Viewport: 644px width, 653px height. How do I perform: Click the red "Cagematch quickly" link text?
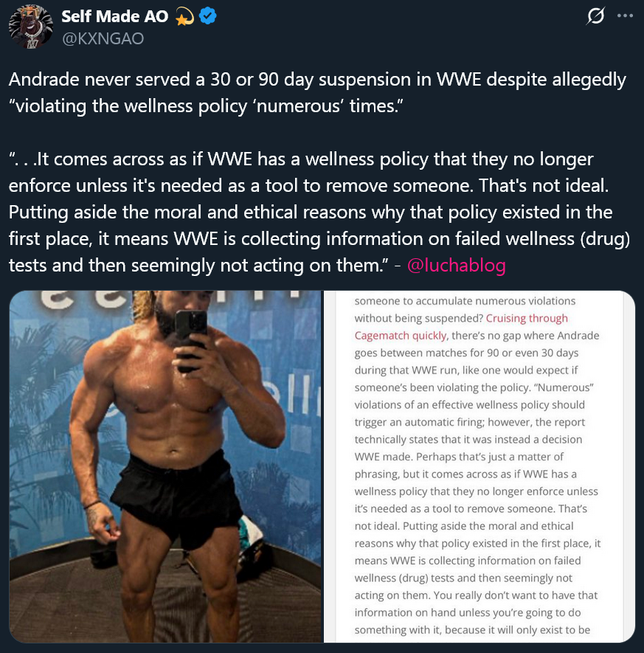pos(401,336)
